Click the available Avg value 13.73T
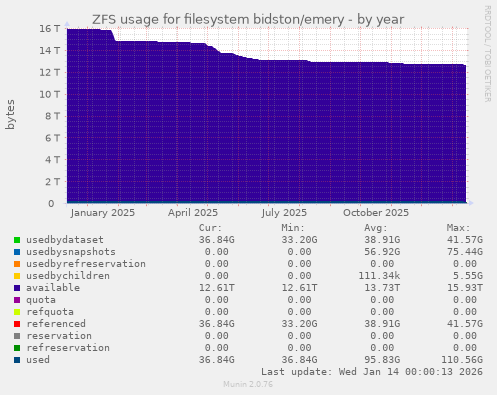Viewport: 497px width, 395px height. (382, 288)
